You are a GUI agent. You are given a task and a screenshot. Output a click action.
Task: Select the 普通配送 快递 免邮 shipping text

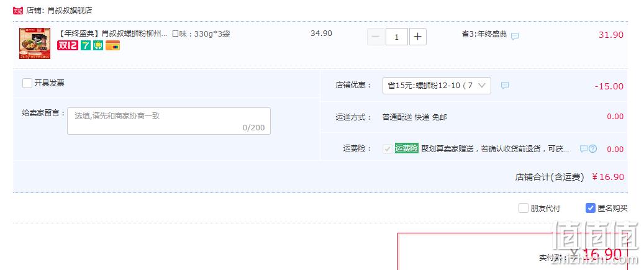click(x=414, y=117)
